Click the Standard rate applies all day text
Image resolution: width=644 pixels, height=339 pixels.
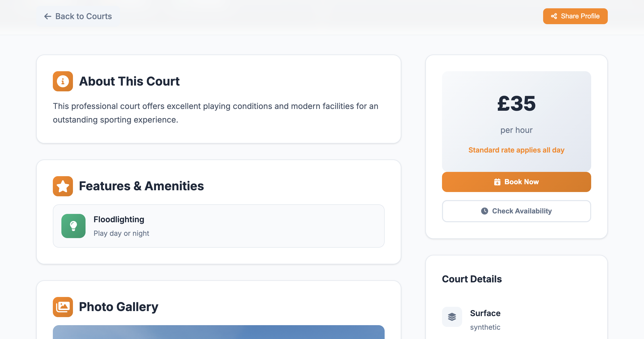pyautogui.click(x=516, y=150)
